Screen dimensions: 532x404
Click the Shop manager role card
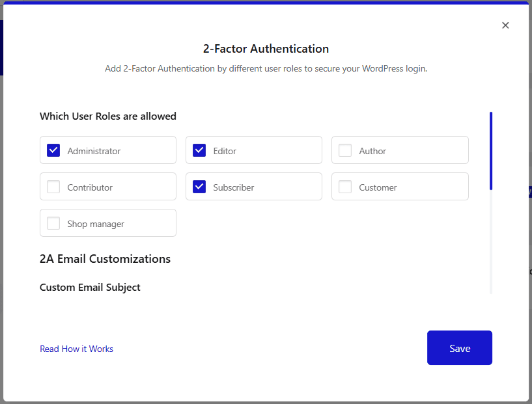(x=107, y=223)
